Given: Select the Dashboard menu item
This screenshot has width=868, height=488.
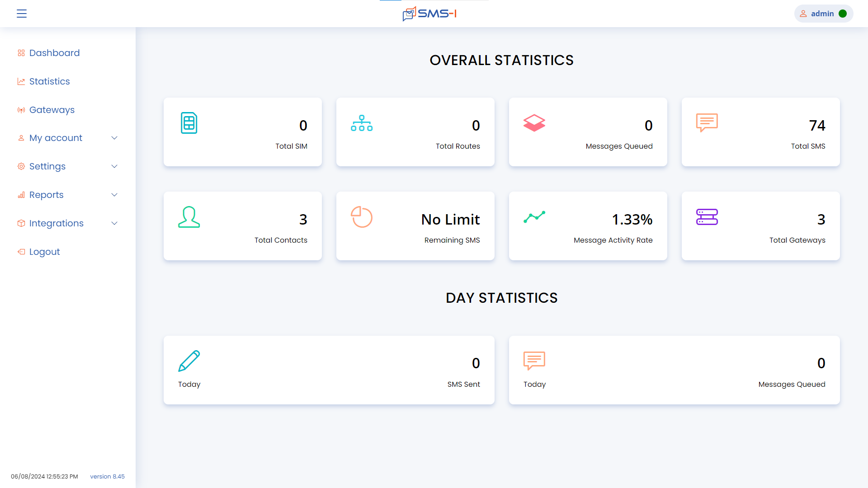Looking at the screenshot, I should click(x=54, y=52).
